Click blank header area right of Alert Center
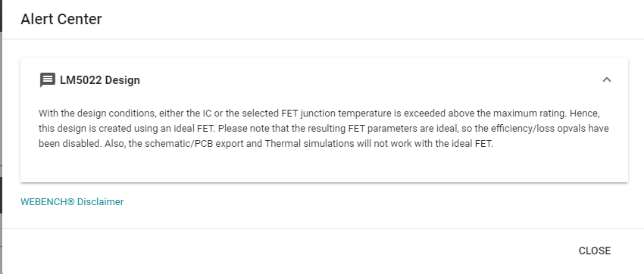This screenshot has width=644, height=274. point(370,19)
